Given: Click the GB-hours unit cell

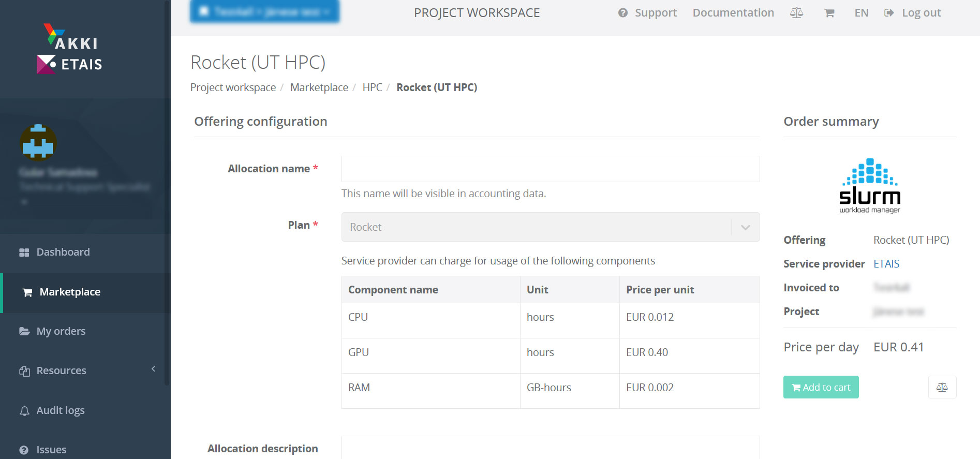Looking at the screenshot, I should coord(570,391).
